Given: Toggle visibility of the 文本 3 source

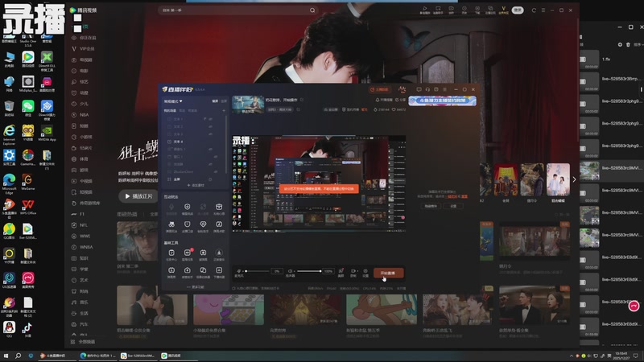Looking at the screenshot, I should coord(211,134).
